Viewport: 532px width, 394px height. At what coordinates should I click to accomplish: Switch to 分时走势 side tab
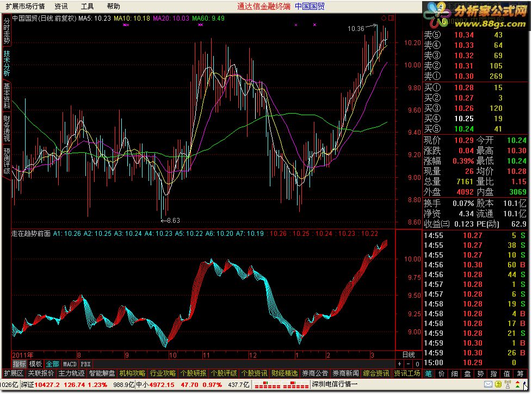[x=7, y=31]
